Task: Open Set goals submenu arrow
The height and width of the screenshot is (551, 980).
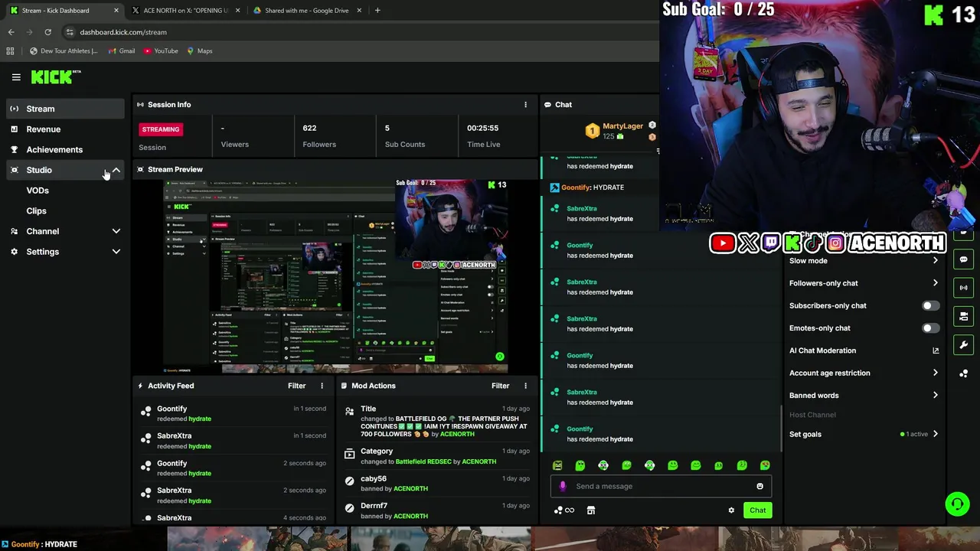Action: pos(935,434)
